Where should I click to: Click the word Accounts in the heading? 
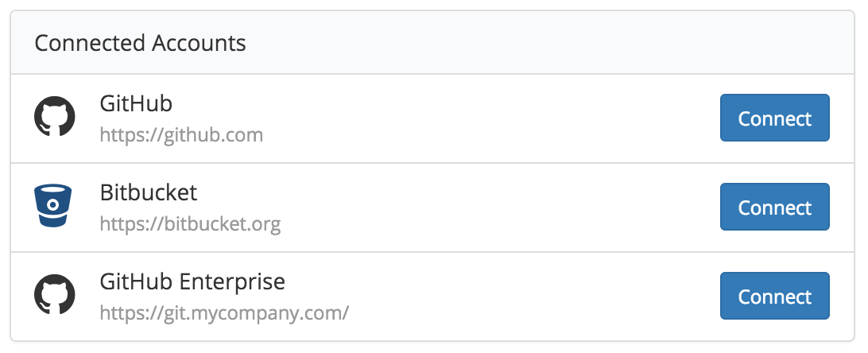click(199, 43)
